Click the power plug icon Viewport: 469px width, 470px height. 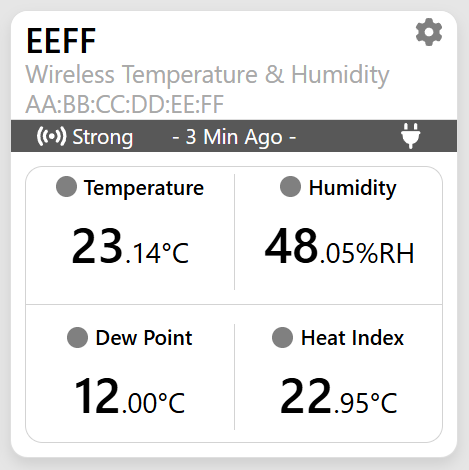click(410, 135)
